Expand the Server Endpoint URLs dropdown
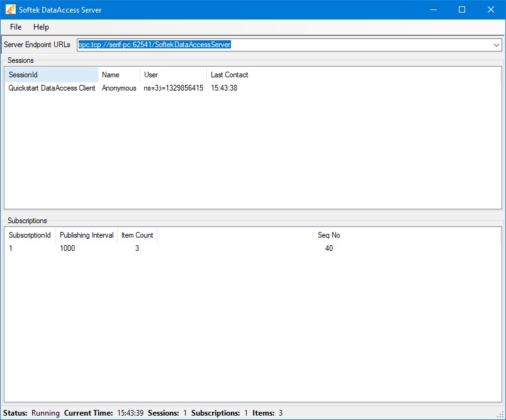Viewport: 506px width, 420px height. pos(497,45)
